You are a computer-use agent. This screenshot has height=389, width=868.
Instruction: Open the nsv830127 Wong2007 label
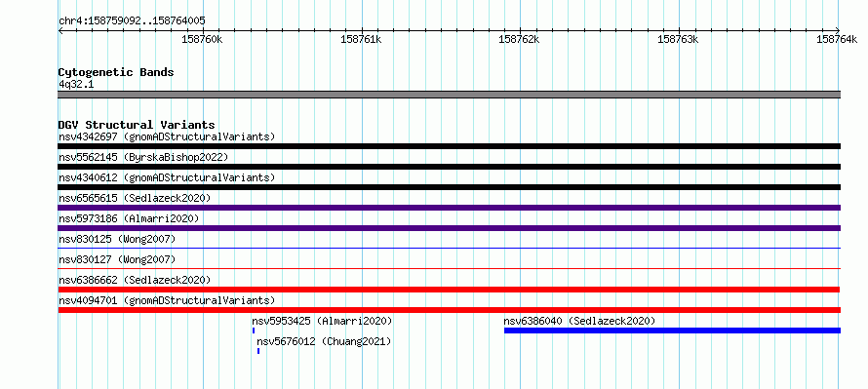coord(117,259)
